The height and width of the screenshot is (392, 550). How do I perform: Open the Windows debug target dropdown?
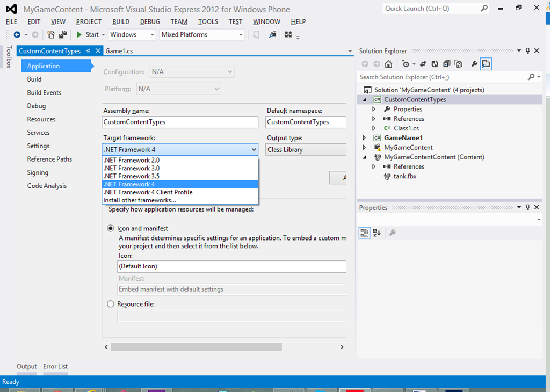[152, 35]
